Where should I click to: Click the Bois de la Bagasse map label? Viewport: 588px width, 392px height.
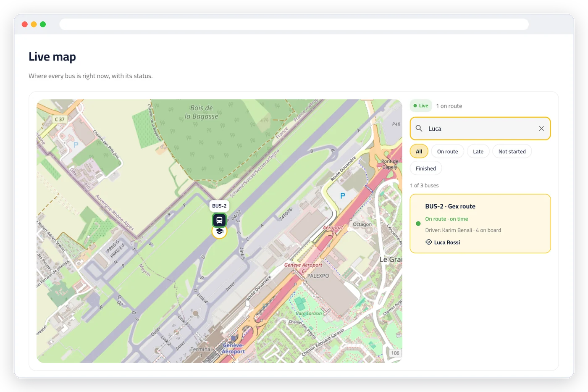(202, 112)
